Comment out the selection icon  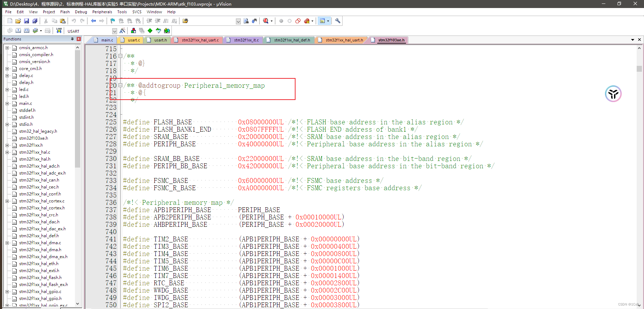coord(166,21)
